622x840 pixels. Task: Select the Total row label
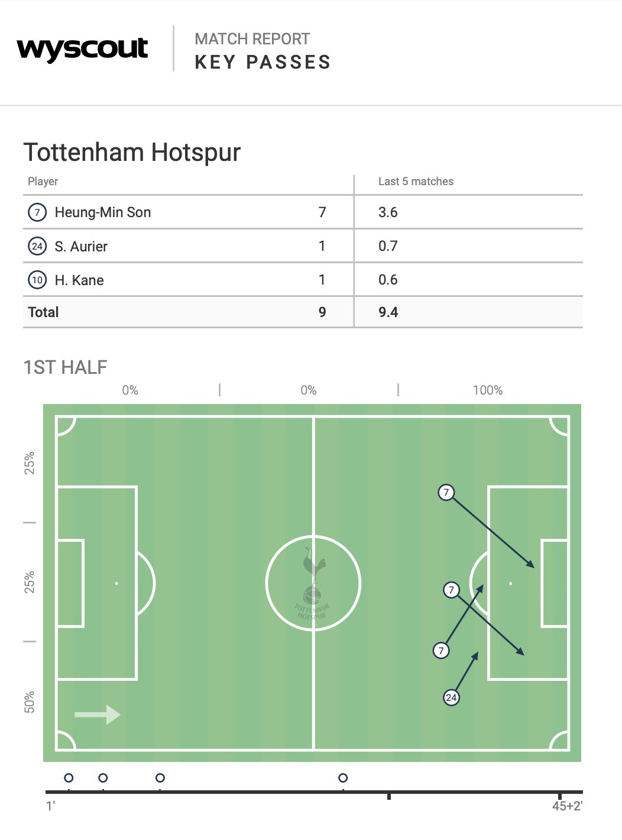pos(43,312)
